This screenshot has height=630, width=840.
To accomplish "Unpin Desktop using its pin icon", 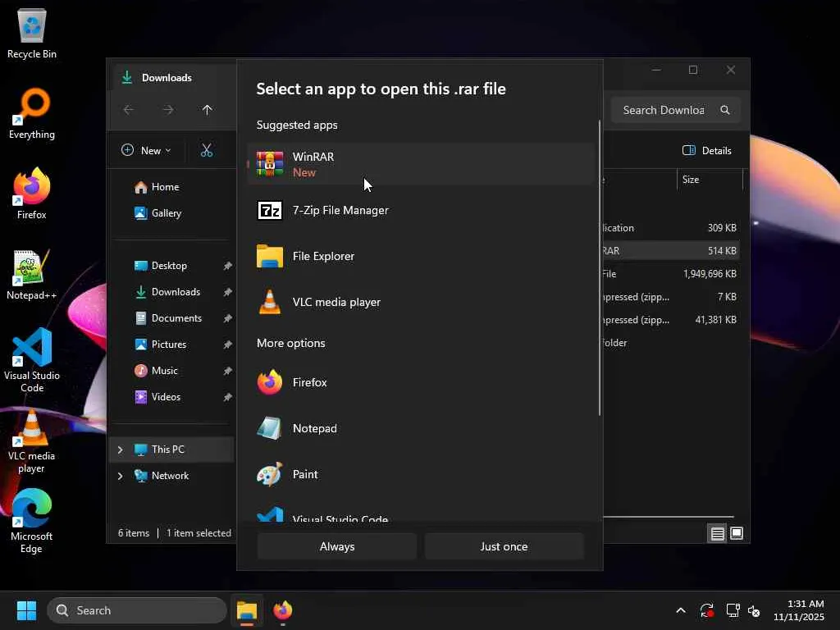I will [228, 266].
